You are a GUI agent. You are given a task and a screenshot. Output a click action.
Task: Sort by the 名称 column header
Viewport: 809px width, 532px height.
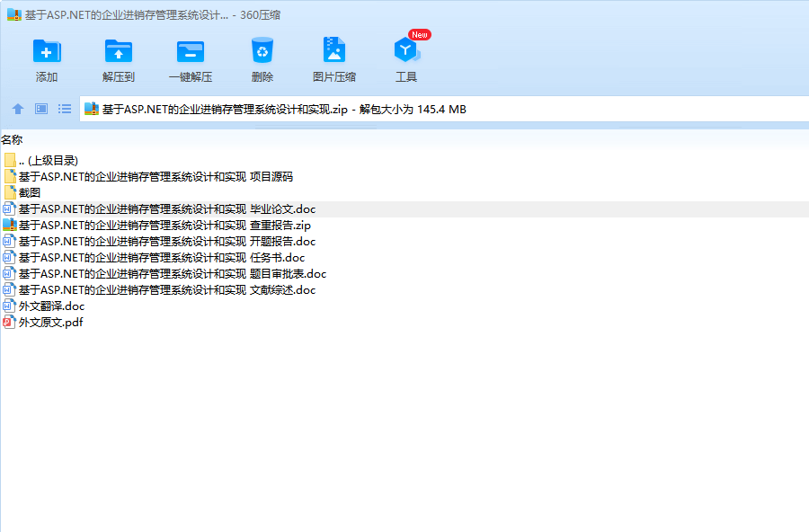tap(12, 139)
